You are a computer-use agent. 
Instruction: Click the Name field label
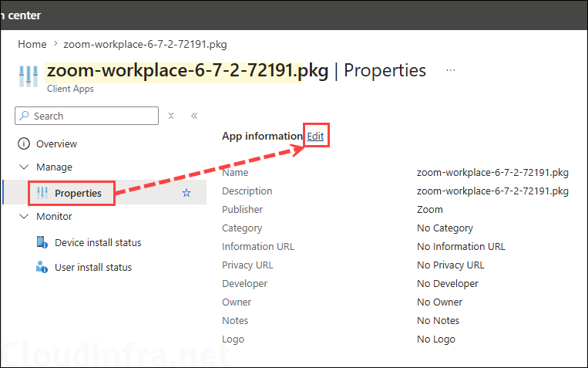tap(235, 173)
